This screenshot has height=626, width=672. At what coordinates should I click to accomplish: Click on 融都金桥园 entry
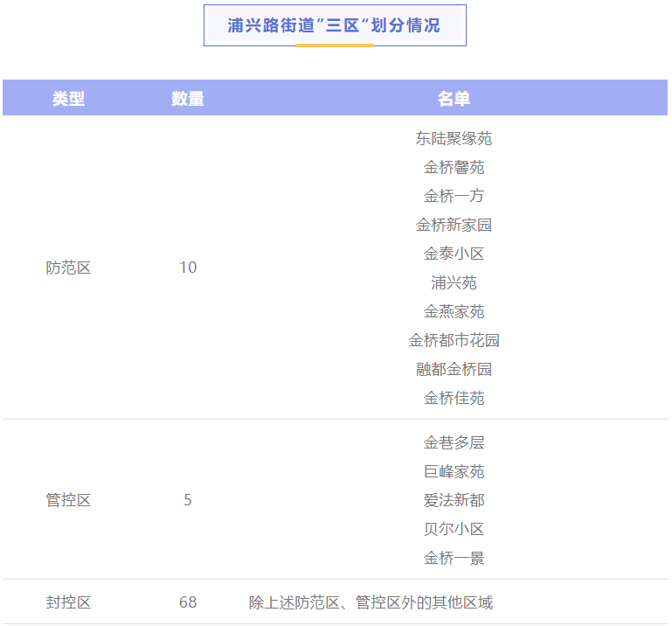[454, 369]
